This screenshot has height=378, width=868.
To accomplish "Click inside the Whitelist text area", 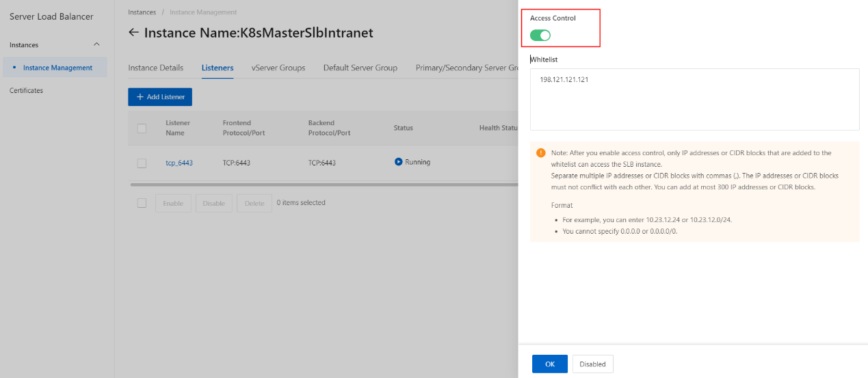I will pos(694,99).
